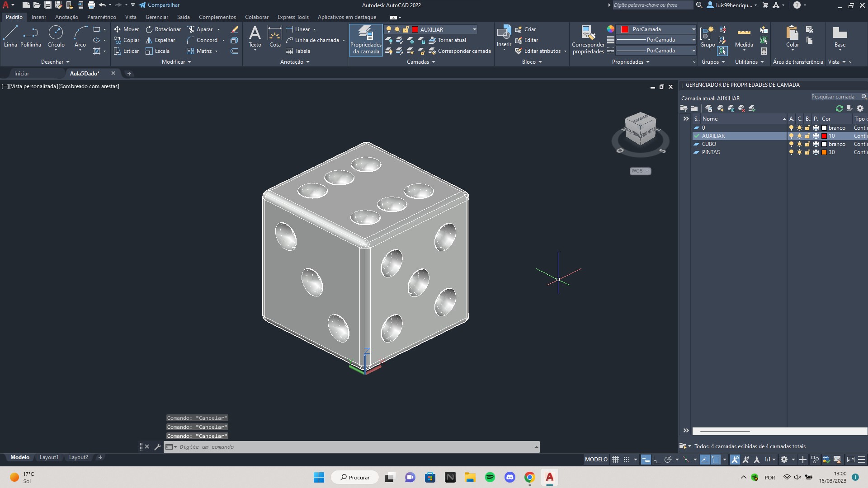Toggle polar tracking in status bar
The height and width of the screenshot is (488, 868).
click(668, 460)
